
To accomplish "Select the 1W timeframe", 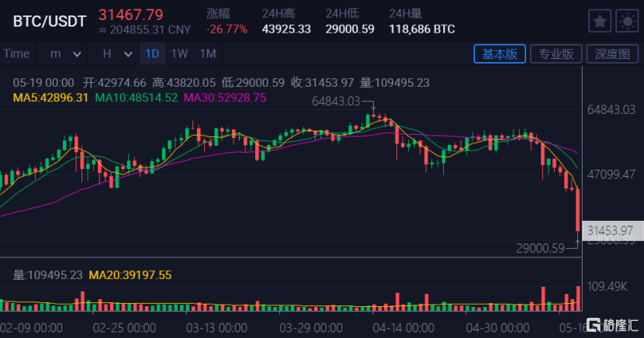I will [x=179, y=53].
